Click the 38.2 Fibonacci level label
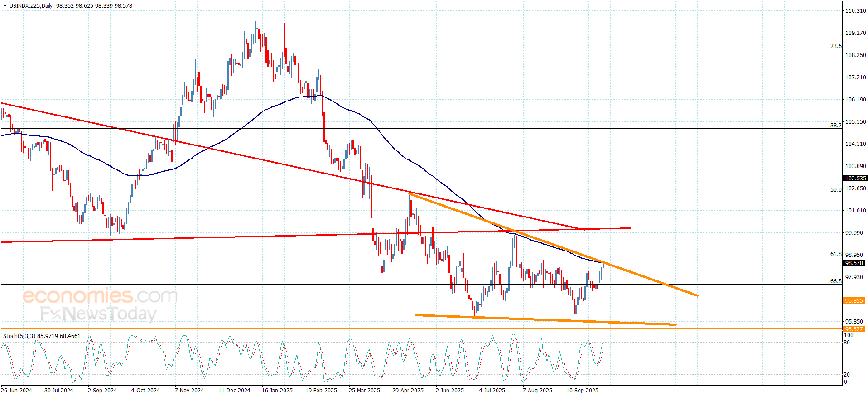The height and width of the screenshot is (396, 868). 836,126
